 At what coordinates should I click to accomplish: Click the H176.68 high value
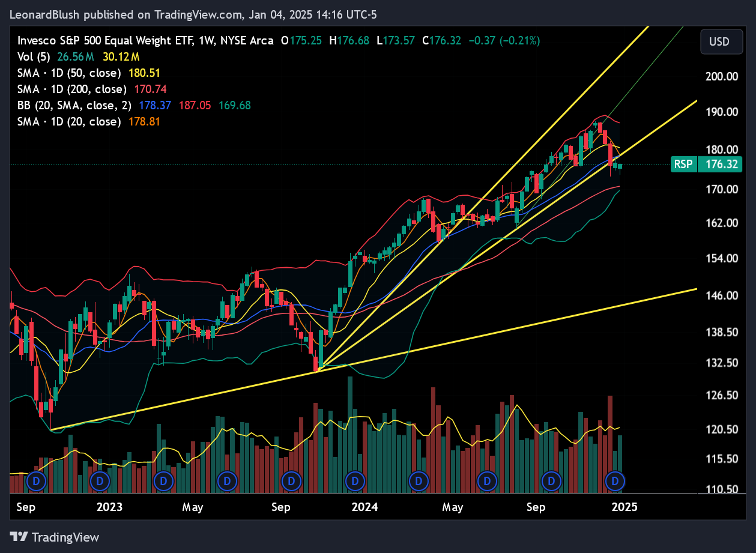[350, 41]
